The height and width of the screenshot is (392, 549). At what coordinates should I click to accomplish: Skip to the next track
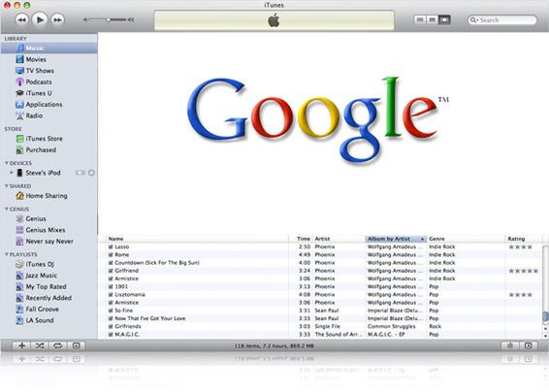tap(58, 19)
